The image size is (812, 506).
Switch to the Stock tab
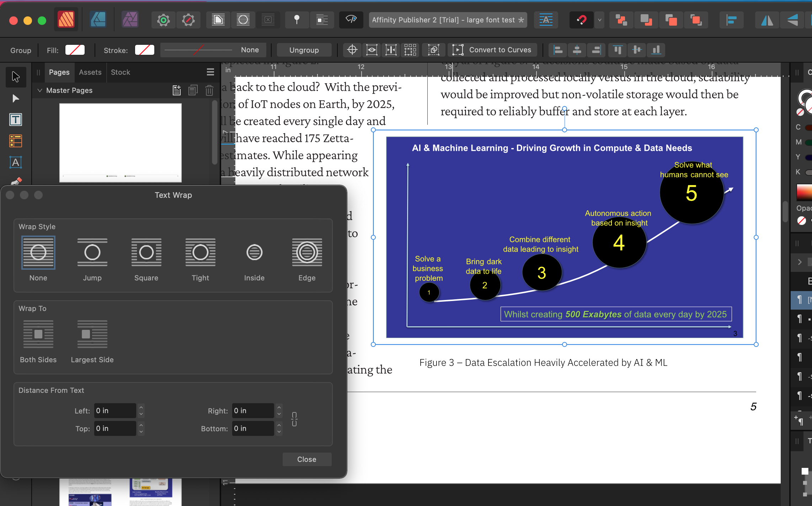point(120,72)
